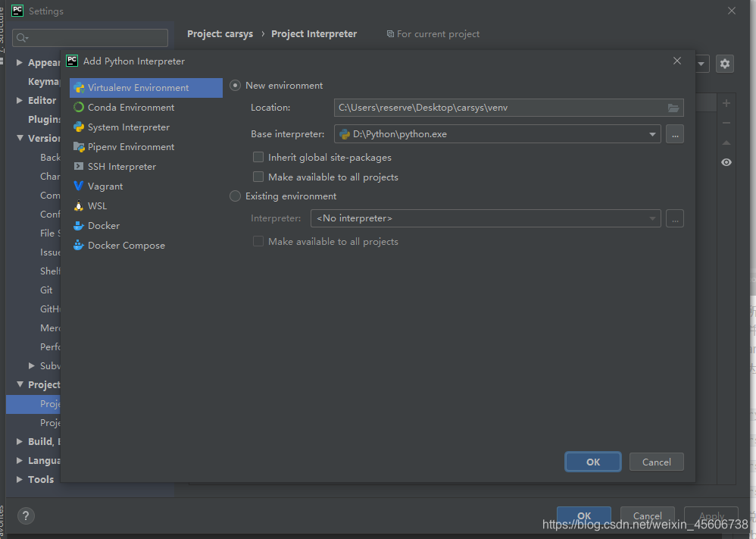Select highlighted Project Interpreter tree item
This screenshot has height=539, width=756.
34,404
